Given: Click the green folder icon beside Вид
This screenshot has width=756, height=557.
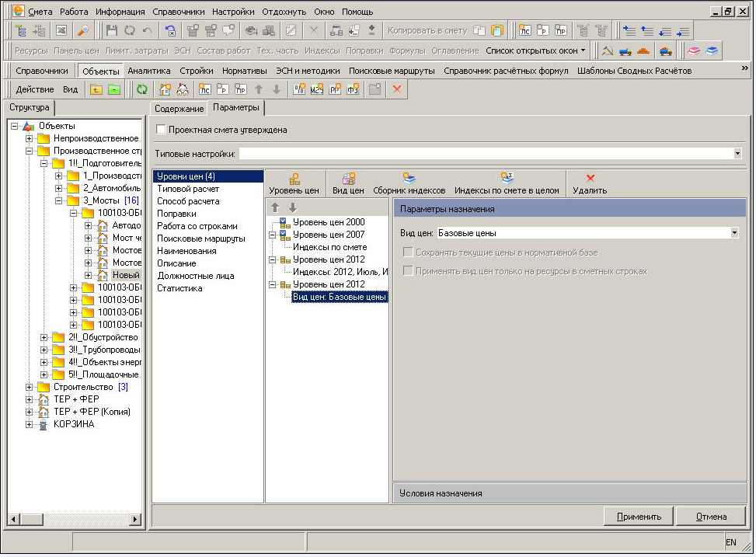Looking at the screenshot, I should click(x=113, y=89).
